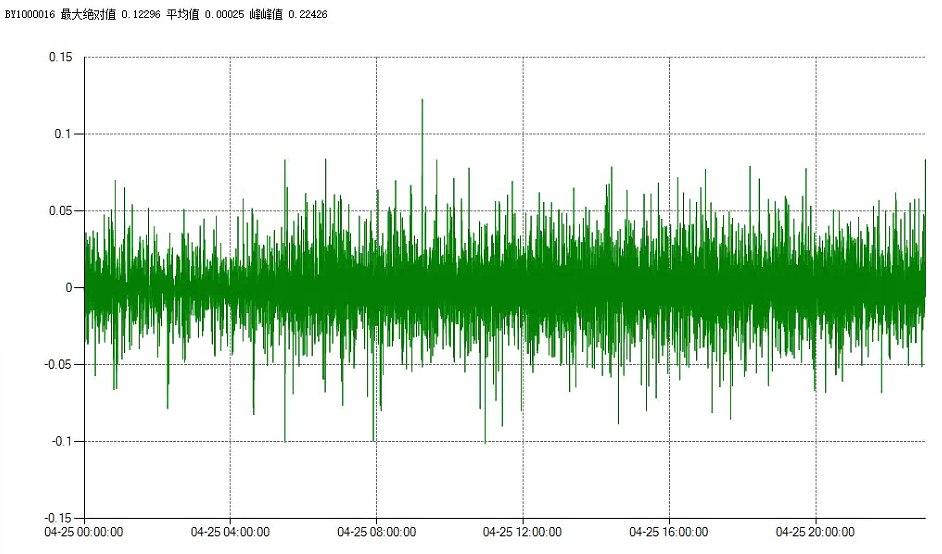Click the deepest trough just after 08:00:00
The width and height of the screenshot is (942, 554).
tap(374, 438)
